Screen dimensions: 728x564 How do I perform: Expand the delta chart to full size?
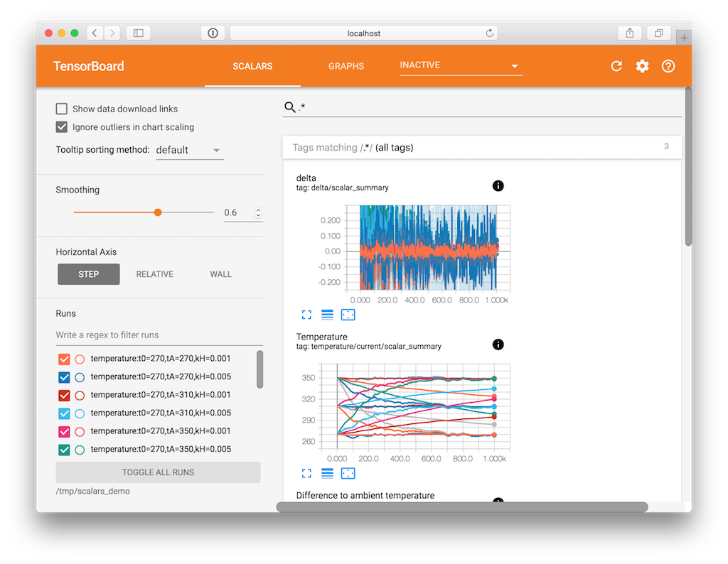[x=306, y=315]
